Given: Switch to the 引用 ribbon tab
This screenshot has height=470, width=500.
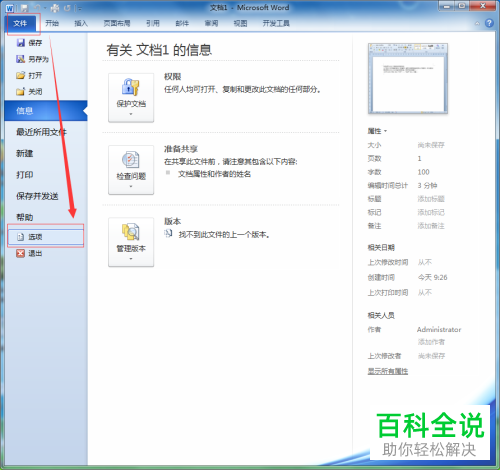Looking at the screenshot, I should click(x=153, y=23).
